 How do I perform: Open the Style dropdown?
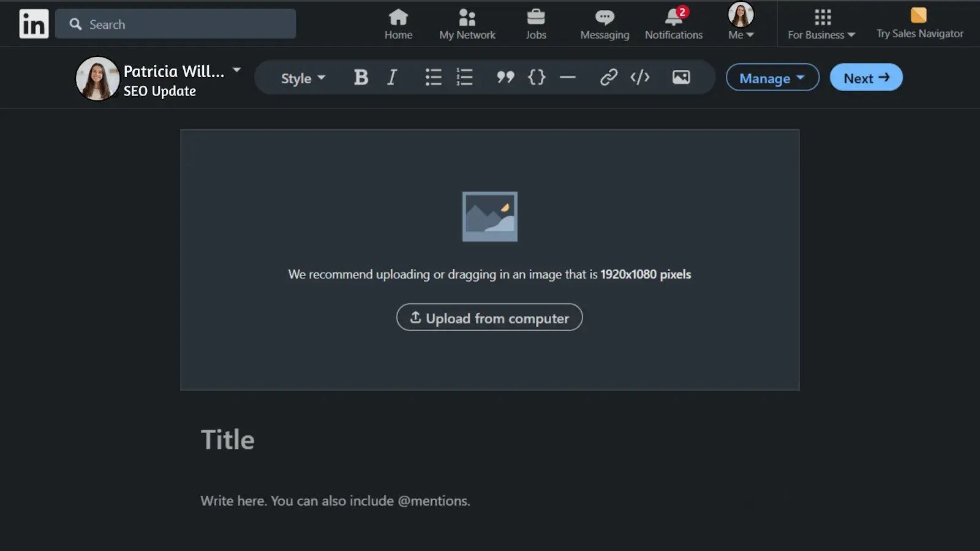click(x=303, y=78)
